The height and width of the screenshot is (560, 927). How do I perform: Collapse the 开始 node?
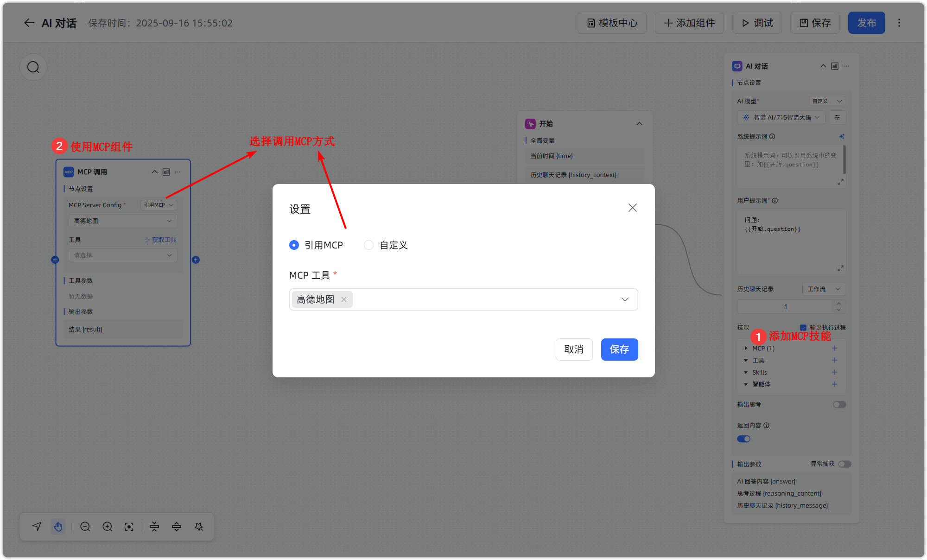point(639,124)
